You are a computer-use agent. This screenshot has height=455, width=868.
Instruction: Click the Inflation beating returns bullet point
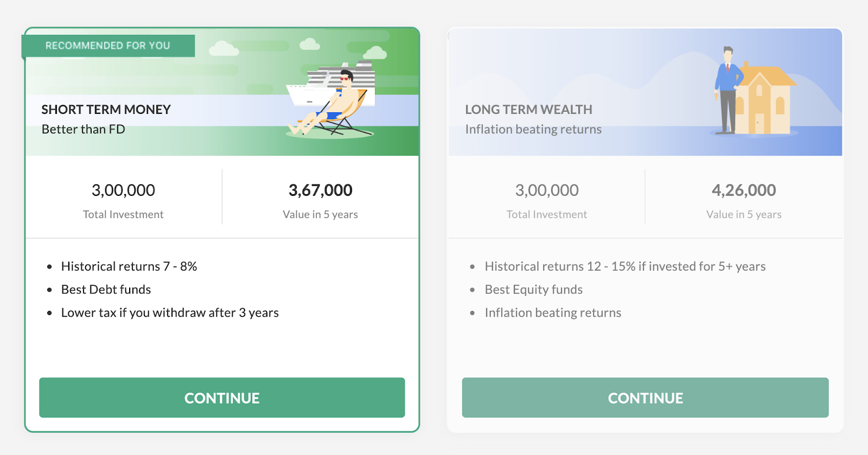(x=553, y=313)
